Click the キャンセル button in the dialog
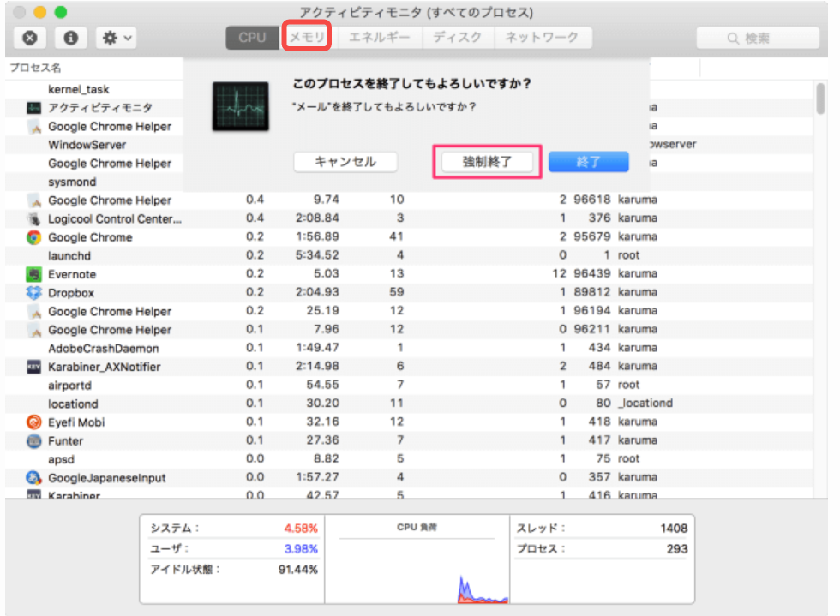The height and width of the screenshot is (616, 840). tap(345, 162)
